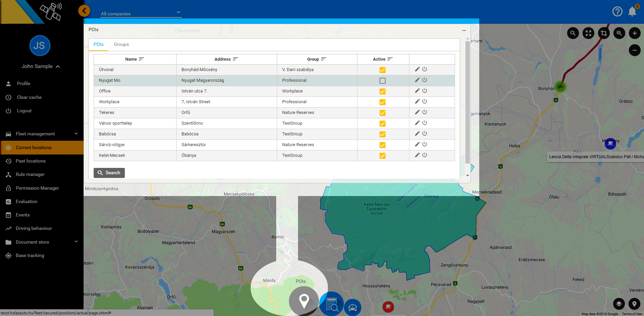Open the notifications bell
Image resolution: width=644 pixels, height=316 pixels.
[x=632, y=12]
